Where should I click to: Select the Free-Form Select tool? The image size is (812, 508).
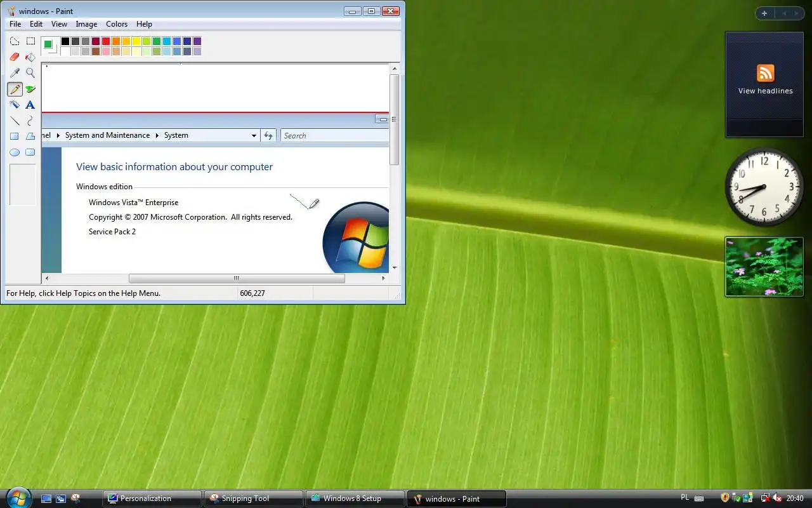[x=15, y=41]
